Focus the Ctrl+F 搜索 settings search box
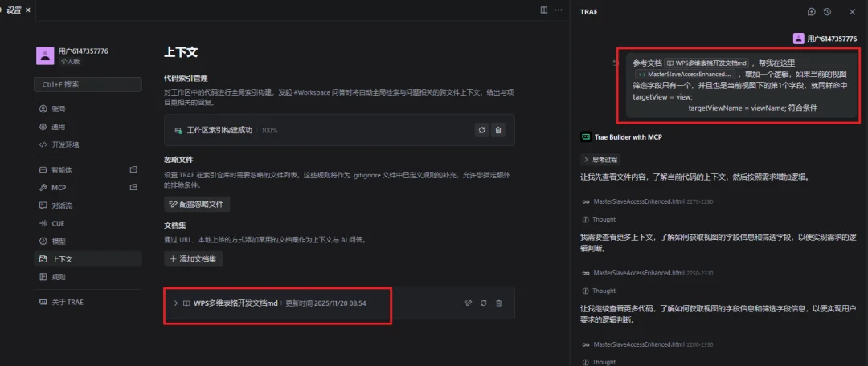 click(88, 84)
